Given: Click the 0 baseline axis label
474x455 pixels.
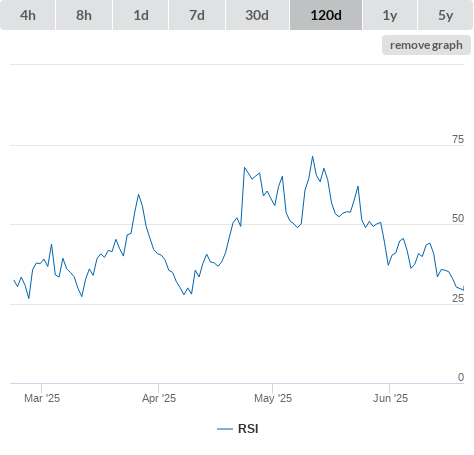Looking at the screenshot, I should tap(461, 377).
